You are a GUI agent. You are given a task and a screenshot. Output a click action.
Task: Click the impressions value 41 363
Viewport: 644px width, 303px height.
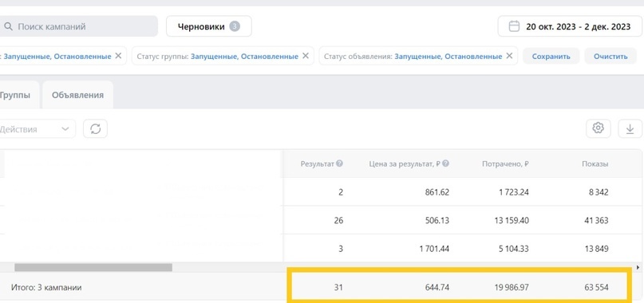[595, 221]
